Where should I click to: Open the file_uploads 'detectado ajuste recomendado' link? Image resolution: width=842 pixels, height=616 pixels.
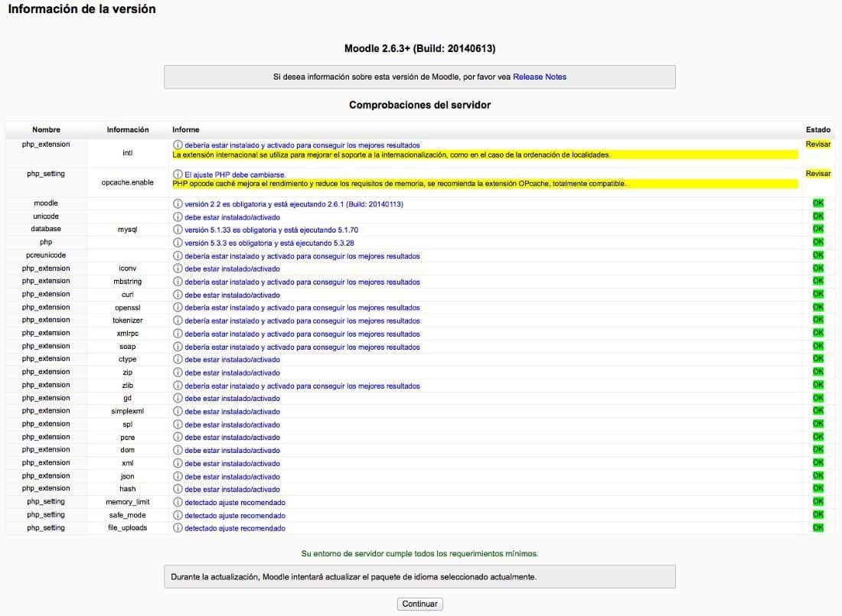tap(235, 529)
